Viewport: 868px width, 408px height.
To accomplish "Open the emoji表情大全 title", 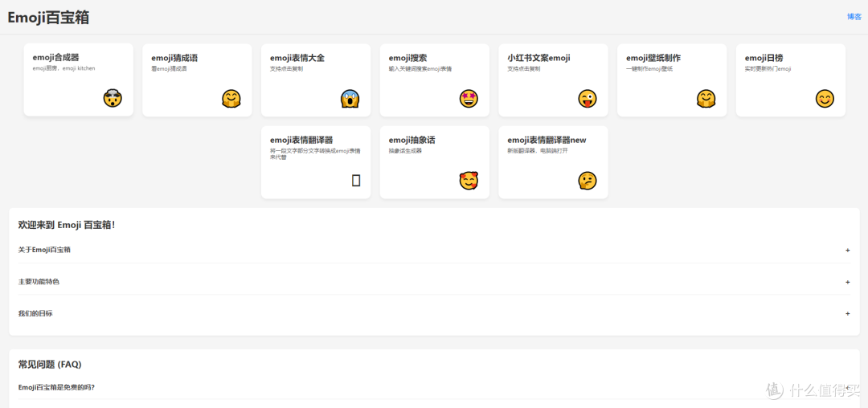I will click(297, 58).
